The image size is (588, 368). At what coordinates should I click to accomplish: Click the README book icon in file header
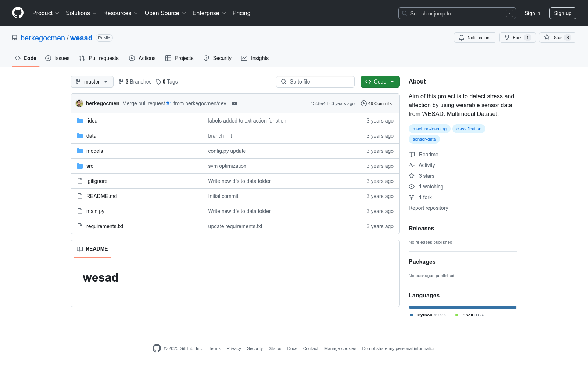coord(80,249)
